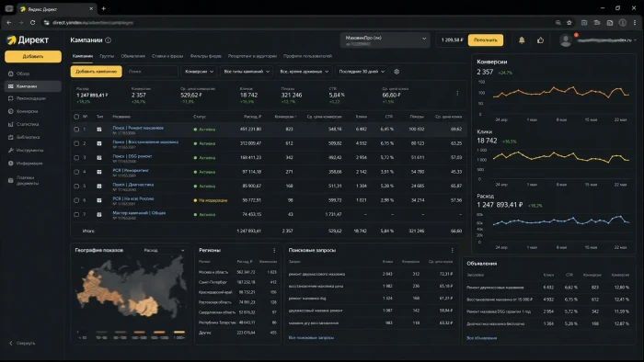This screenshot has height=362, width=644.
Task: Click the Поиск search field
Action: 152,72
